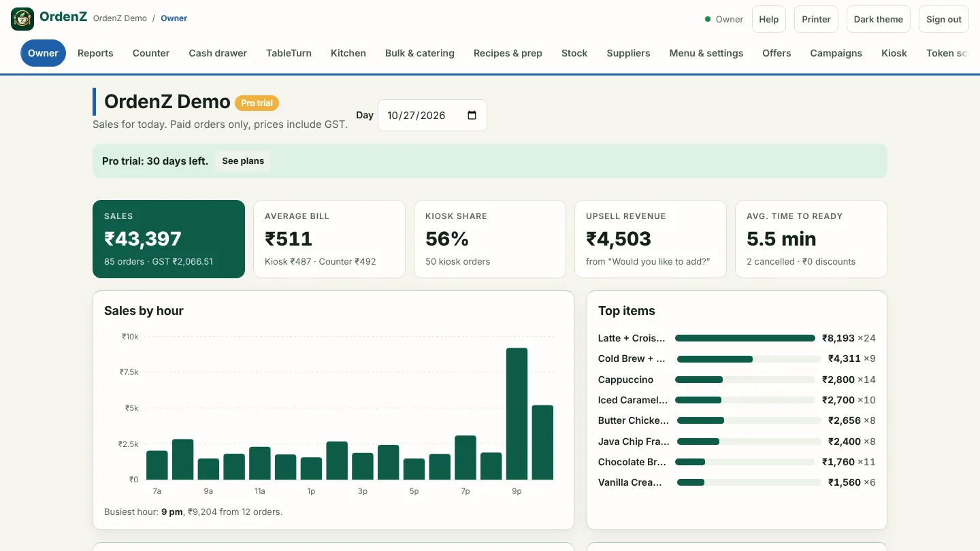This screenshot has width=980, height=551.
Task: Click the OrdenZ Demo breadcrumb link
Action: coord(120,18)
